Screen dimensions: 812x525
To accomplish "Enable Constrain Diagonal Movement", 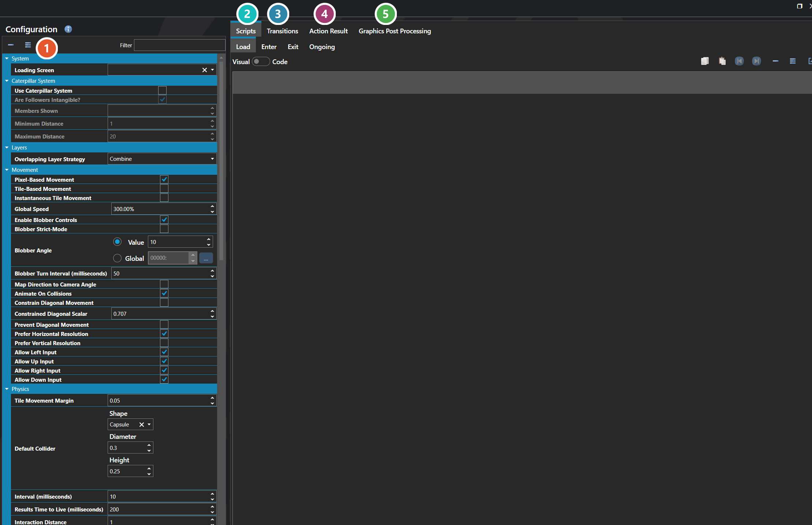I will (164, 303).
